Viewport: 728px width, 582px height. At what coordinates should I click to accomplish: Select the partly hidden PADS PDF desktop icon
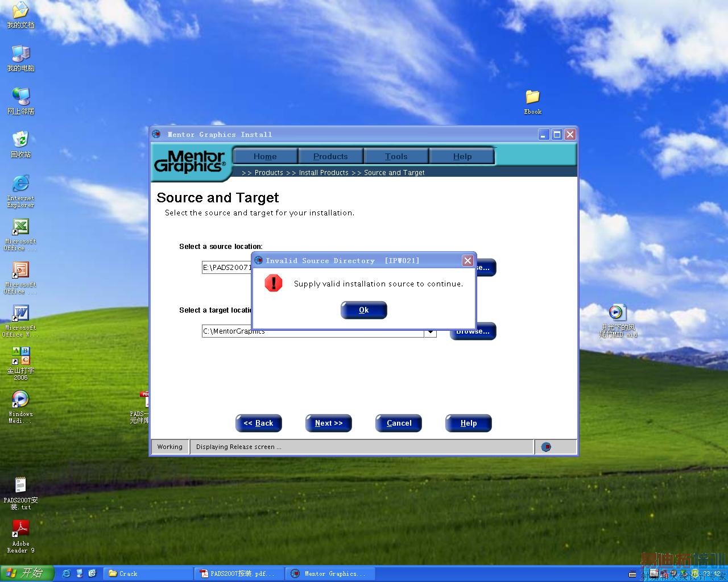[x=140, y=408]
